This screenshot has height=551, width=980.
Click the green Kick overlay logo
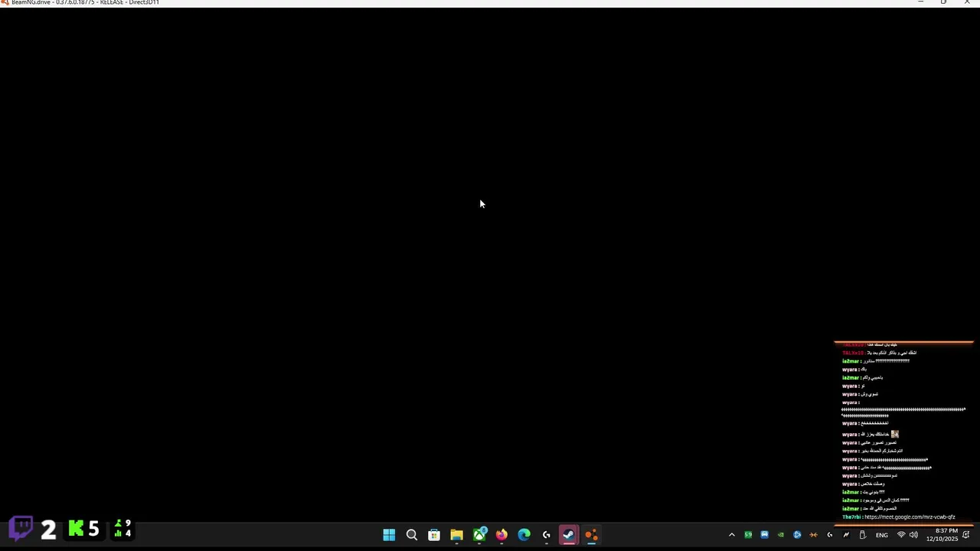[76, 528]
